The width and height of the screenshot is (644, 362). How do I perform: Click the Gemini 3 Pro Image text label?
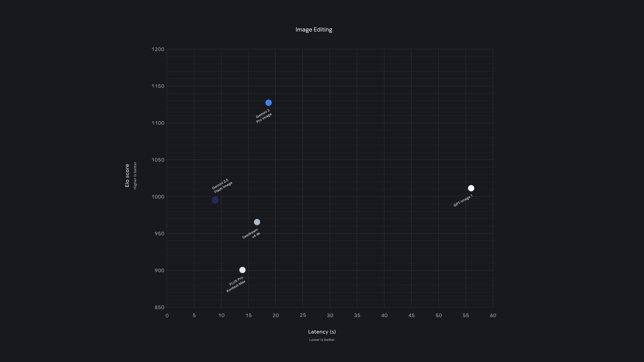point(263,116)
